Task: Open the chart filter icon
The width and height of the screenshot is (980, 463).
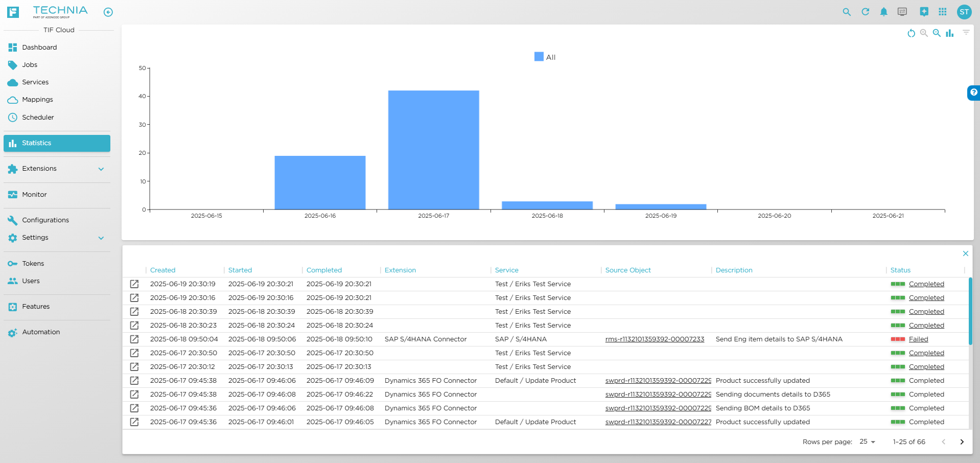Action: [x=966, y=32]
